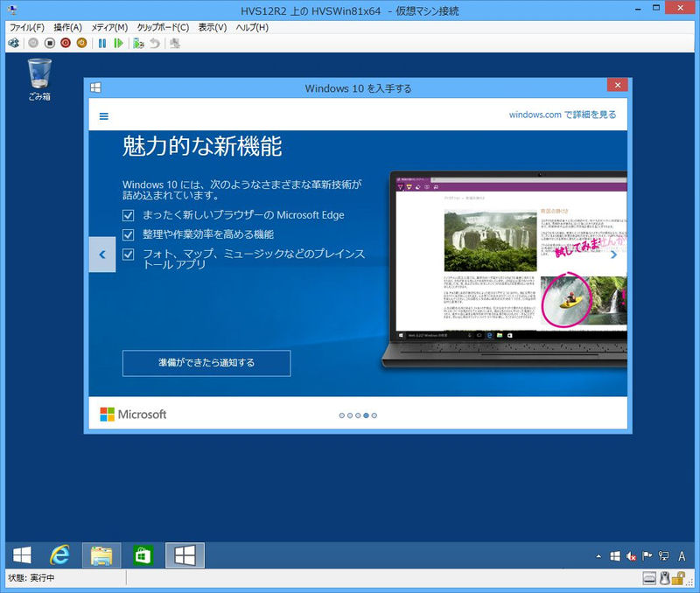Open the windows.com で詳細を見る link
The image size is (700, 593).
563,115
